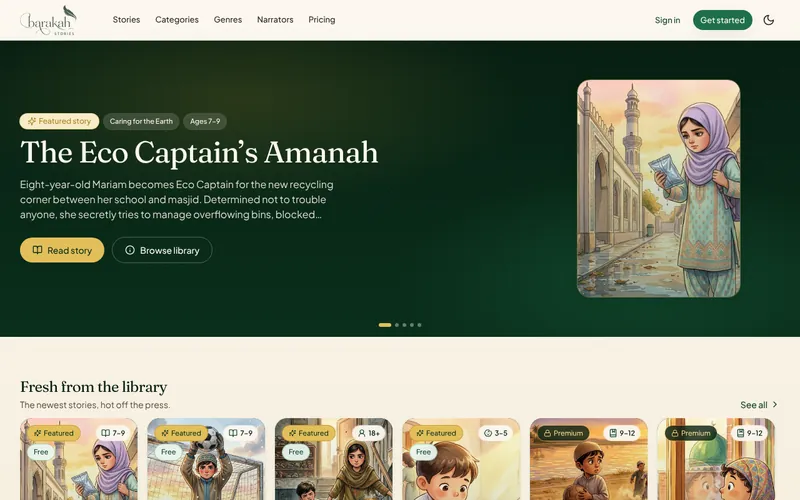This screenshot has height=500, width=800.
Task: Click Premium lock badge on fifth card
Action: 563,433
